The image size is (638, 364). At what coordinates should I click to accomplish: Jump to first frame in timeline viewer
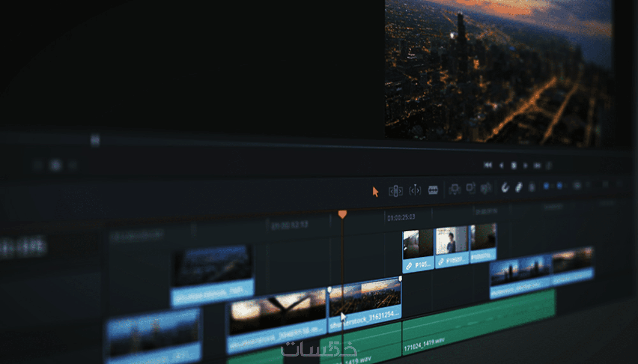tap(488, 165)
